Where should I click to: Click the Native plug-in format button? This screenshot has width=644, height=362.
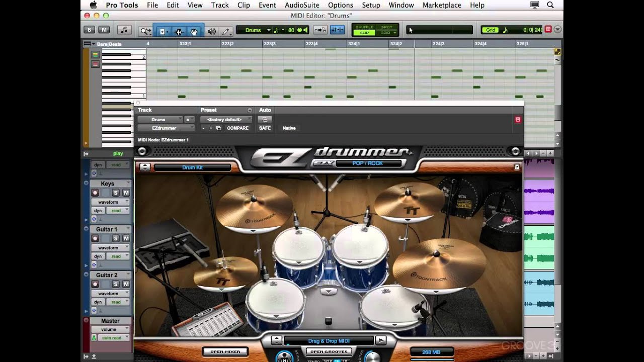[x=289, y=128]
